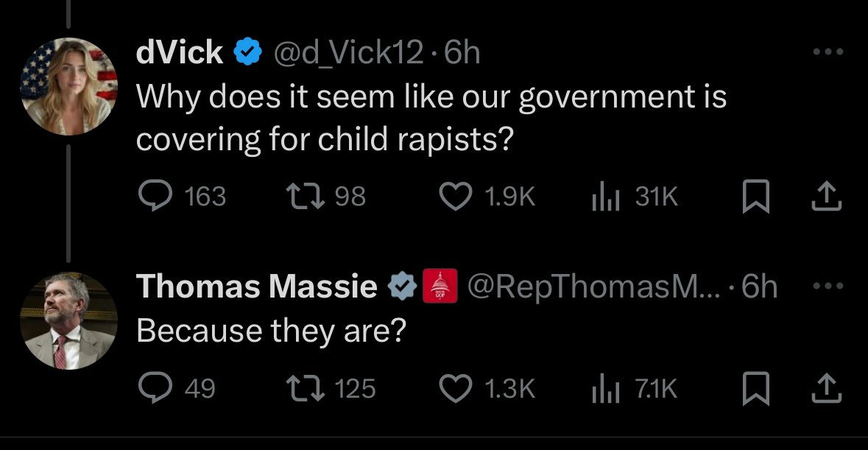Open the @RepThomasM... handle link
868x450 pixels.
pyautogui.click(x=594, y=286)
